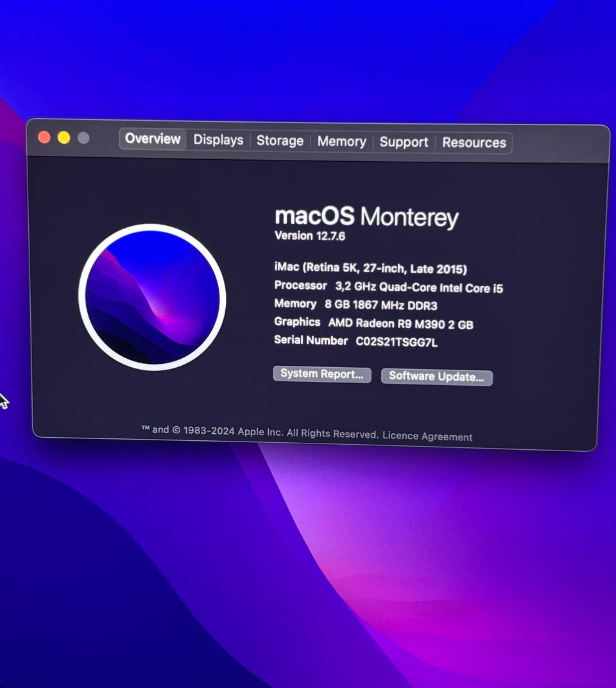Click the iMac Retina 5K model line

point(371,268)
